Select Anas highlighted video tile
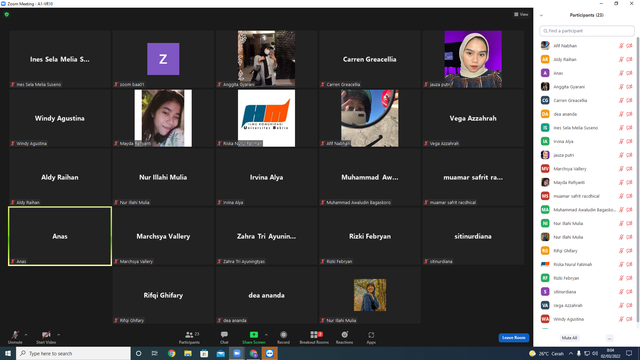The width and height of the screenshot is (640, 360). click(60, 236)
